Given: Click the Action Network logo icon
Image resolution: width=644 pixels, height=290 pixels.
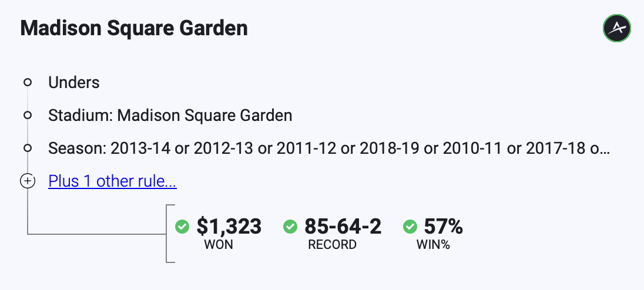Looking at the screenshot, I should tap(616, 28).
